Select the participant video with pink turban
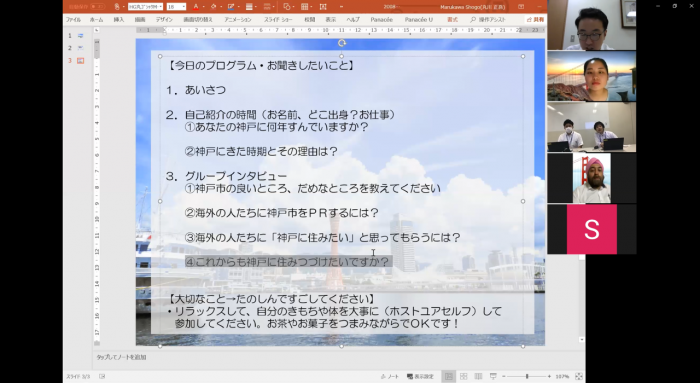 pos(592,178)
